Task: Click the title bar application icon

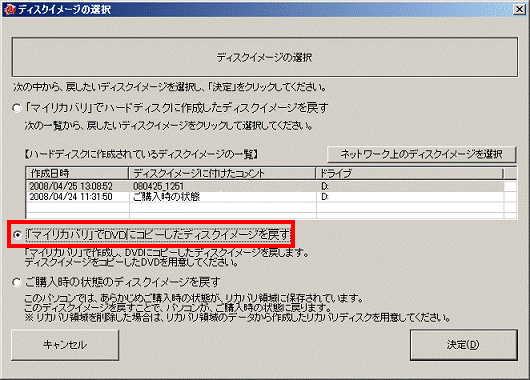Action: coord(9,9)
